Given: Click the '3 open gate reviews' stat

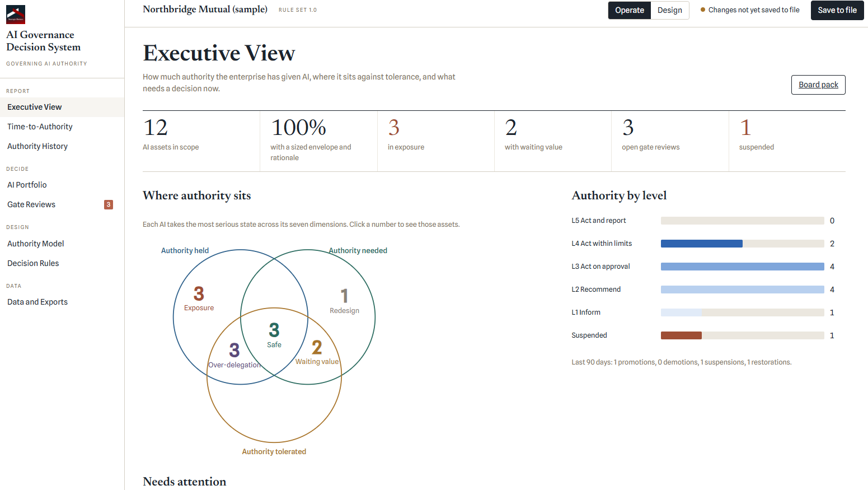Looking at the screenshot, I should click(670, 141).
